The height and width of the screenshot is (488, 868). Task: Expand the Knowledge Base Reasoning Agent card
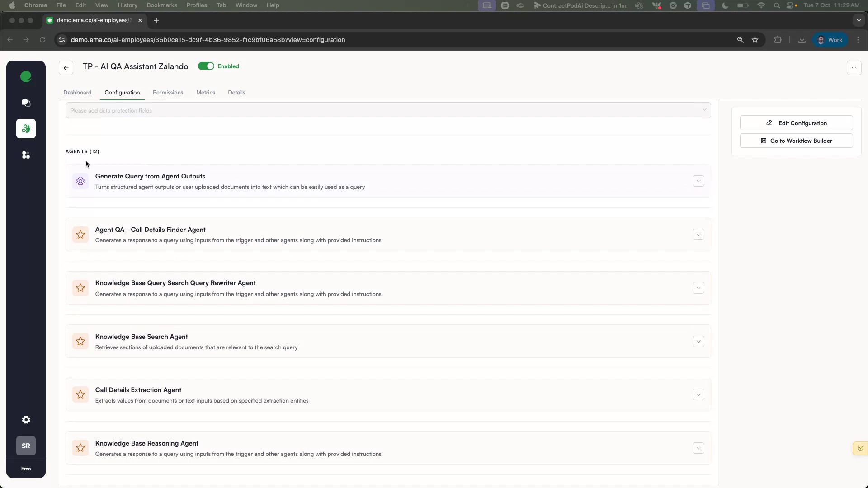pyautogui.click(x=698, y=448)
